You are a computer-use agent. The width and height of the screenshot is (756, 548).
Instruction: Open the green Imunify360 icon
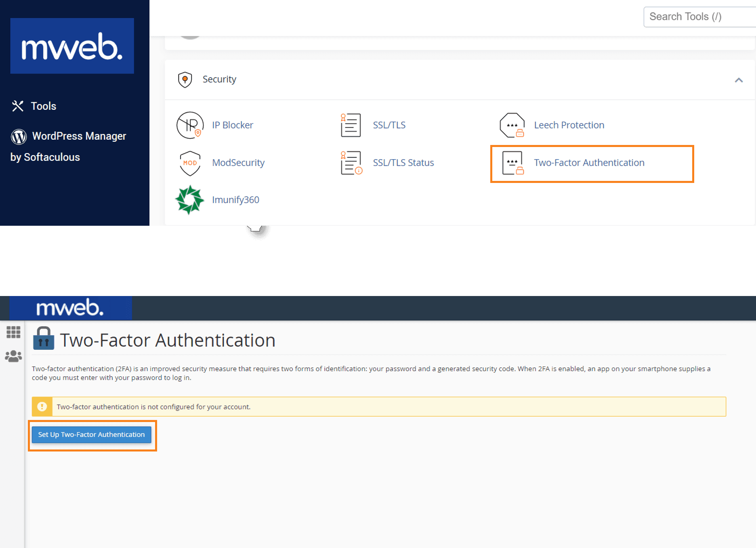tap(190, 199)
